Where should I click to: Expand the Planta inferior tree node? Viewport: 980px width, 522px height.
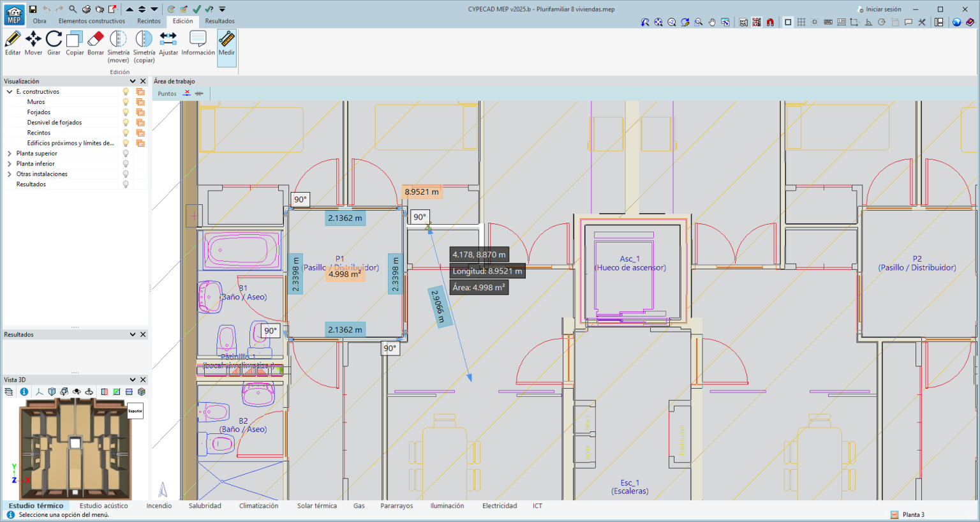pos(10,163)
